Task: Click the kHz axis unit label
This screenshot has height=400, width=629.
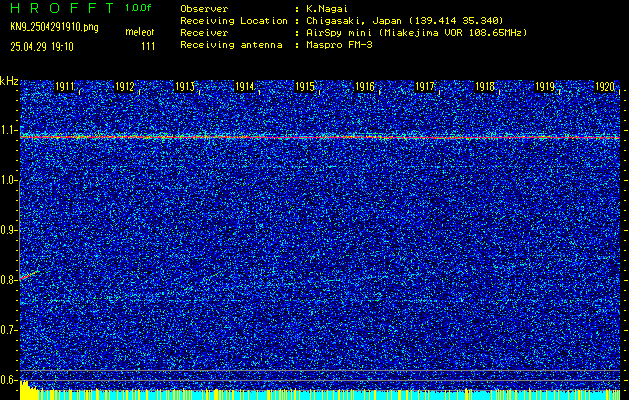Action: (x=9, y=81)
